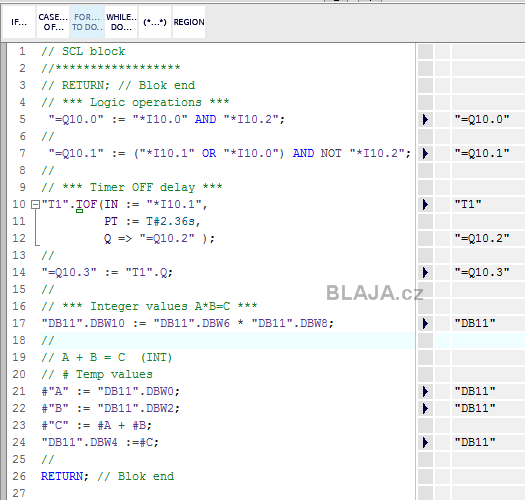This screenshot has width=525, height=500.
Task: Click "DB11".DBW10 on line 17
Action: 83,324
